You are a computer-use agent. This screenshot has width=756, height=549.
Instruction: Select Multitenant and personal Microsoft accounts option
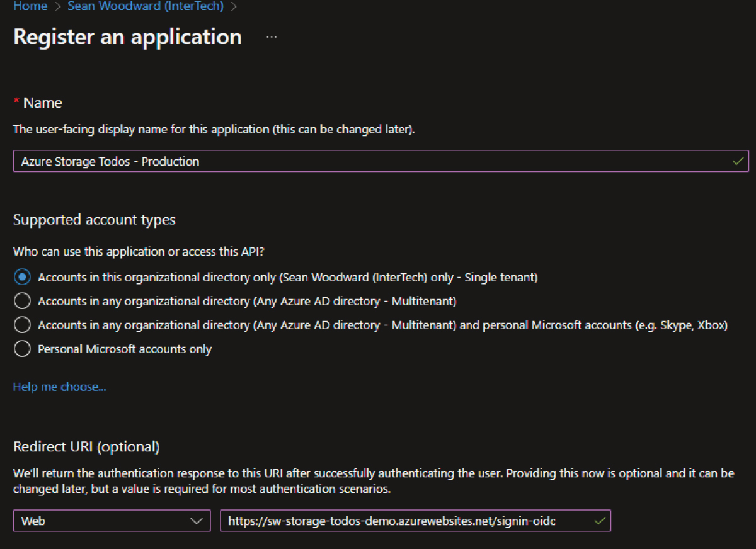(x=22, y=325)
